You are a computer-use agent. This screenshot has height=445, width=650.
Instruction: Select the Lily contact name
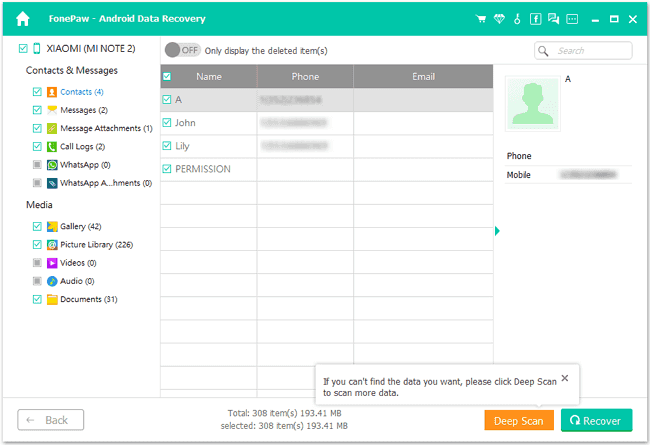point(182,146)
